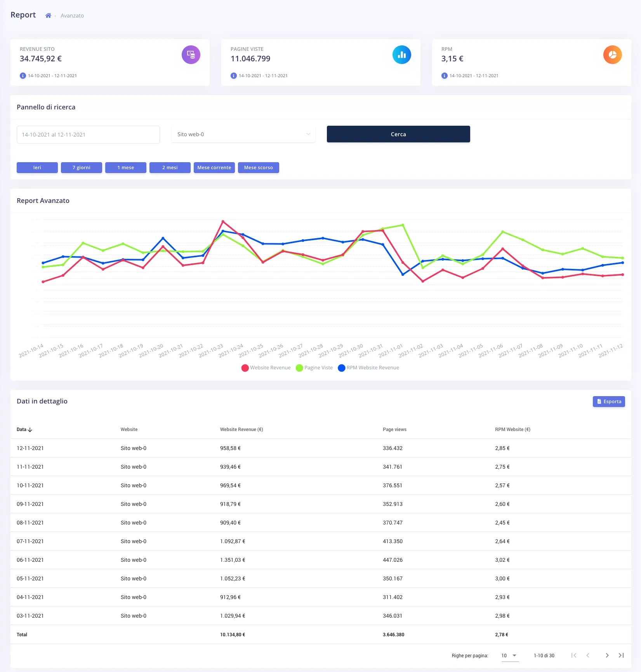Click the purple Revenue Sito coins icon

(191, 55)
